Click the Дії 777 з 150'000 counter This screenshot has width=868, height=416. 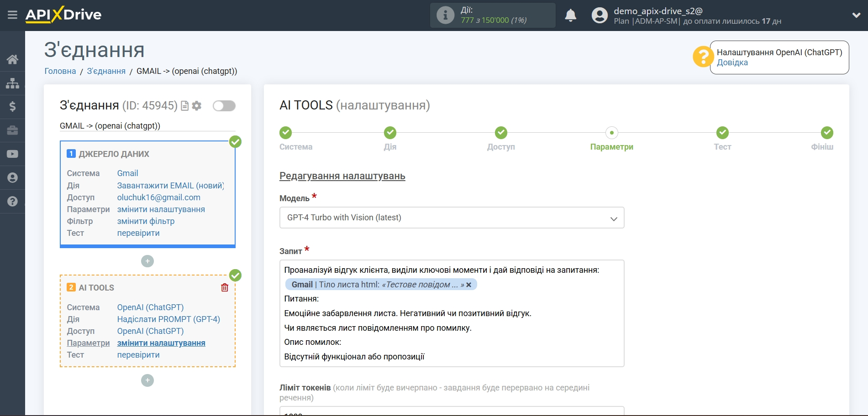493,15
